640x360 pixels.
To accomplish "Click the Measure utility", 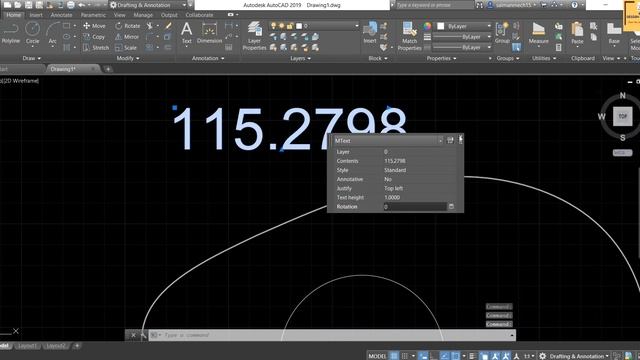I will (538, 33).
